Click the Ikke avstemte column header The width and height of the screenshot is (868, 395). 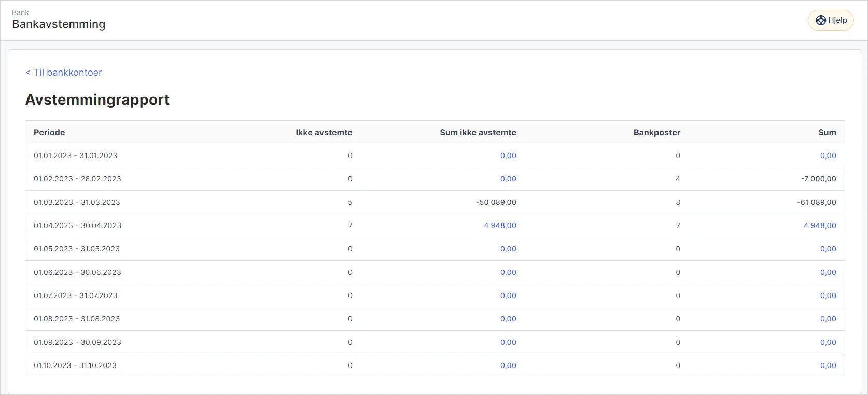click(x=324, y=132)
